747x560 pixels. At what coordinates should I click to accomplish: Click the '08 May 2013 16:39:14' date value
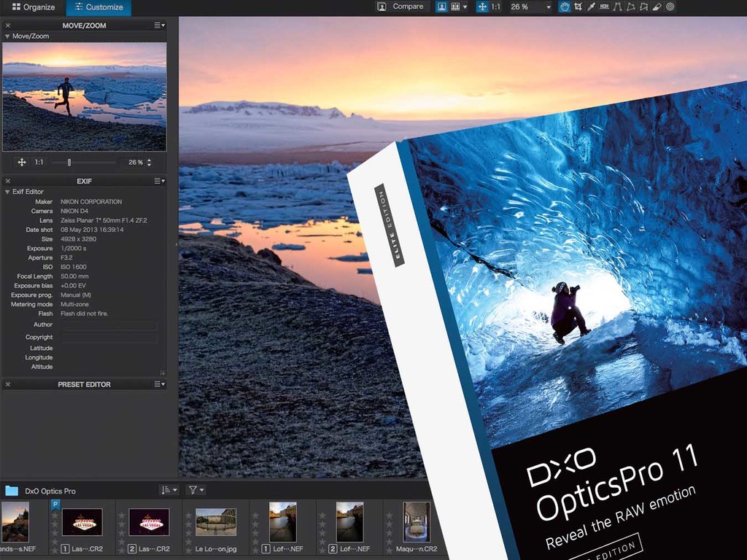coord(92,230)
